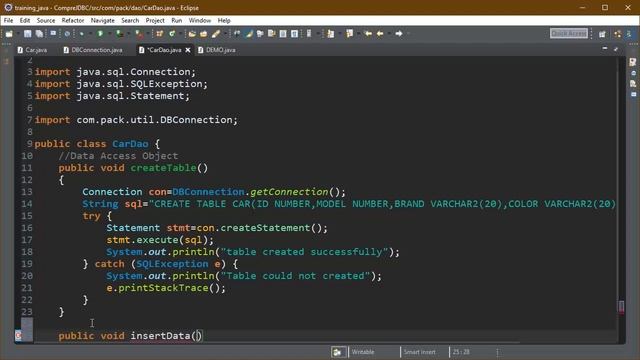Click the Toggle Mark Occurrences icon
Screen dimensions: 640x360
(249, 33)
